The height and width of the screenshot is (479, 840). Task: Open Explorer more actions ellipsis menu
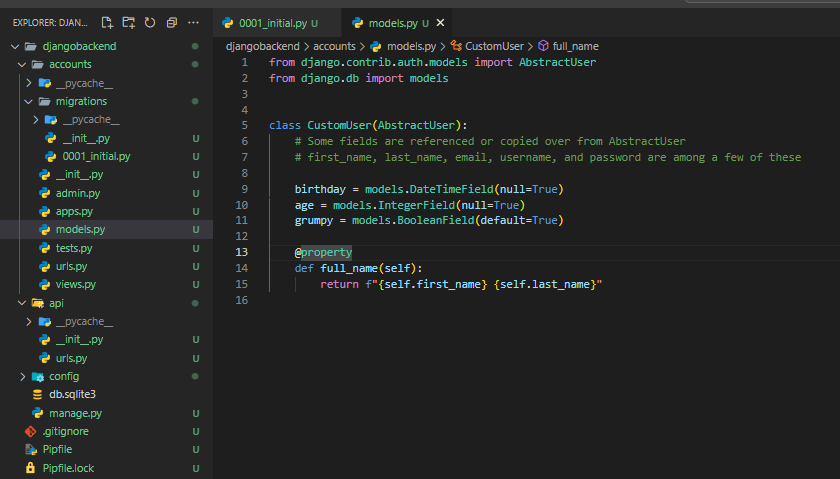[194, 21]
